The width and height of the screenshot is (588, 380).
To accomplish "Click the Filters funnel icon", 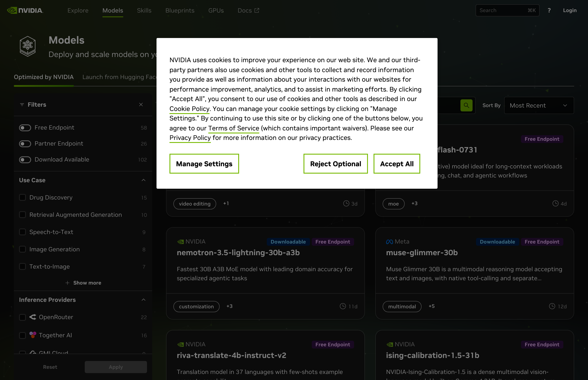I will click(x=22, y=105).
